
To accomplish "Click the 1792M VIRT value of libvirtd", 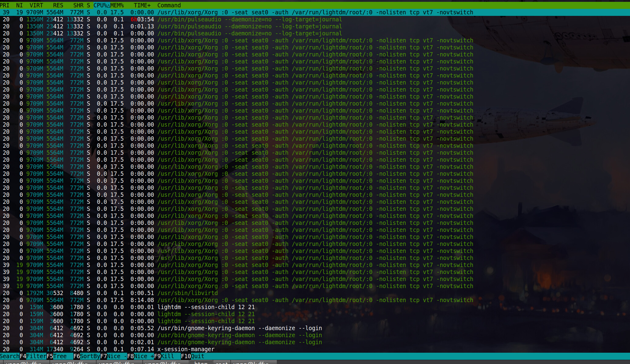I will (x=35, y=293).
